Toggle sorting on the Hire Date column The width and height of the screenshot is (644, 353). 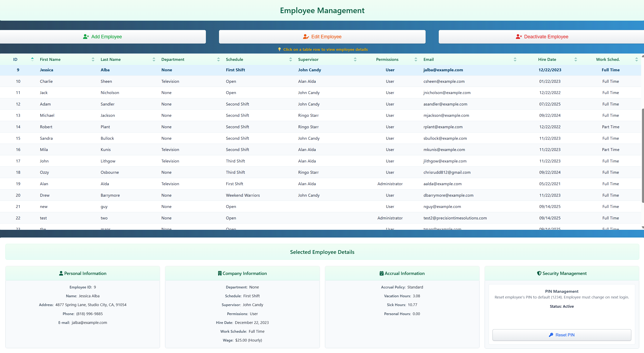tap(576, 59)
